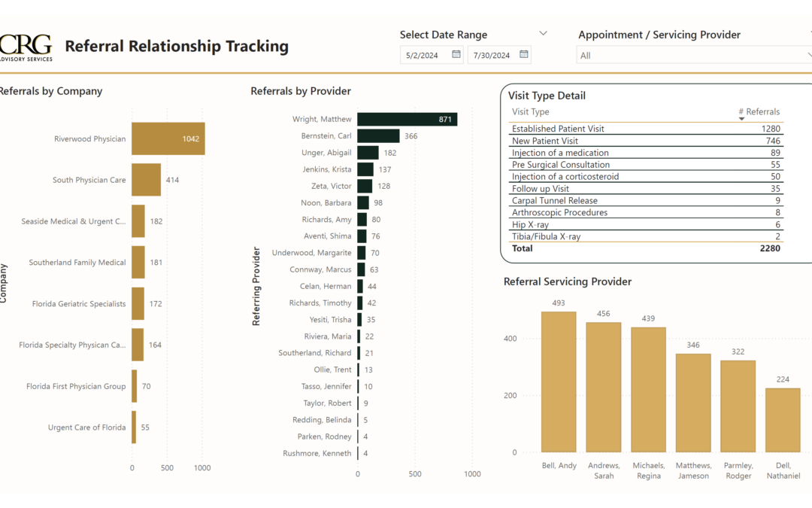Click the Rushmore, Kenneth provider label
The width and height of the screenshot is (812, 508).
pyautogui.click(x=317, y=453)
